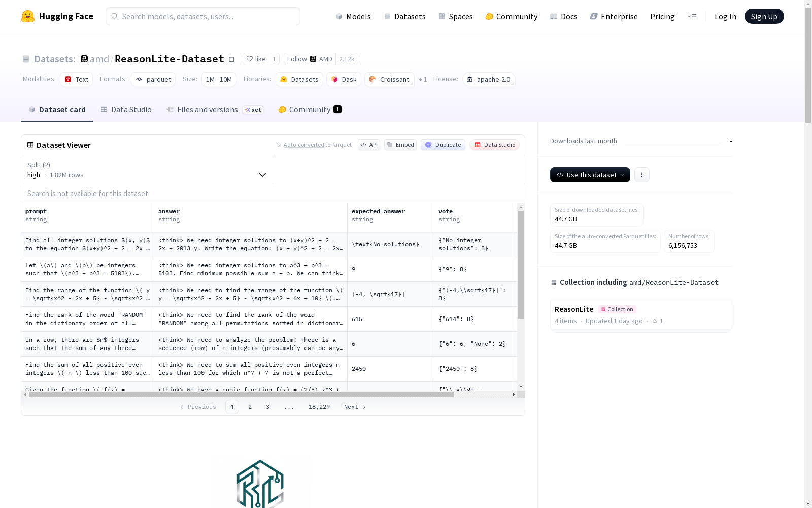
Task: Click the like count 1
Action: coord(274,59)
